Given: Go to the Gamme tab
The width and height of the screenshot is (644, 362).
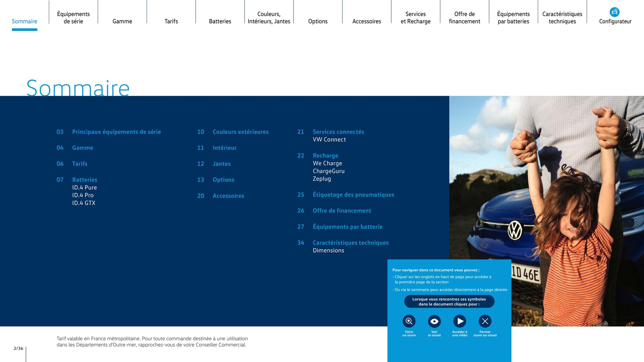Looking at the screenshot, I should pyautogui.click(x=122, y=21).
